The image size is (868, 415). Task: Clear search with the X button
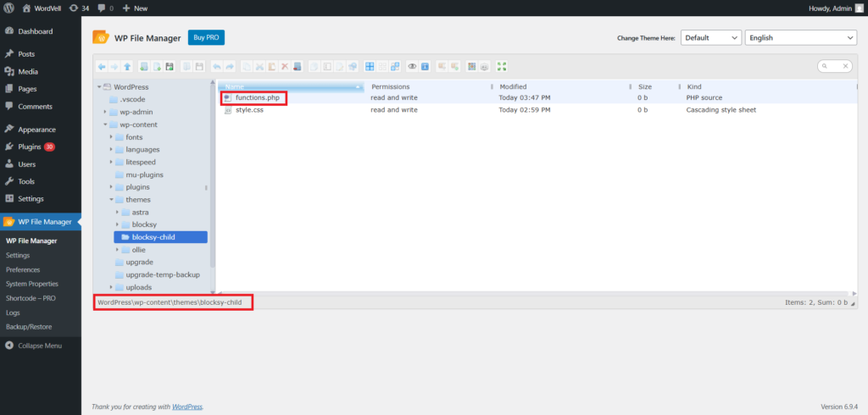pyautogui.click(x=845, y=66)
